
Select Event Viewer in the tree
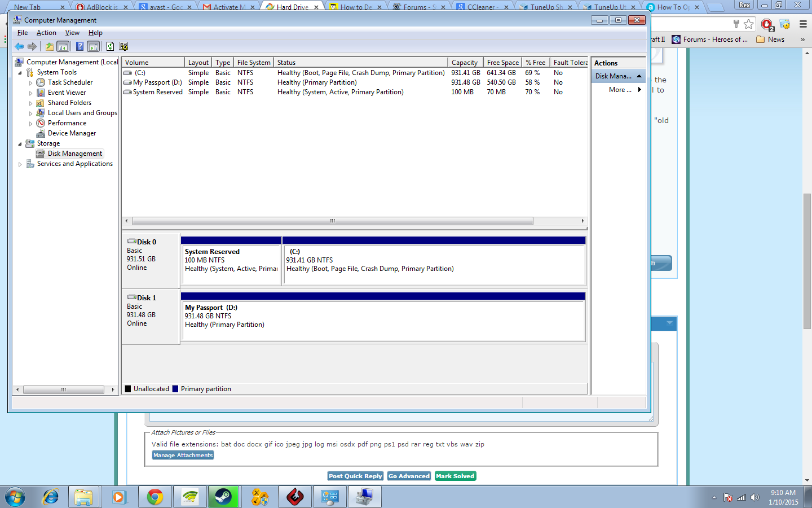point(67,93)
